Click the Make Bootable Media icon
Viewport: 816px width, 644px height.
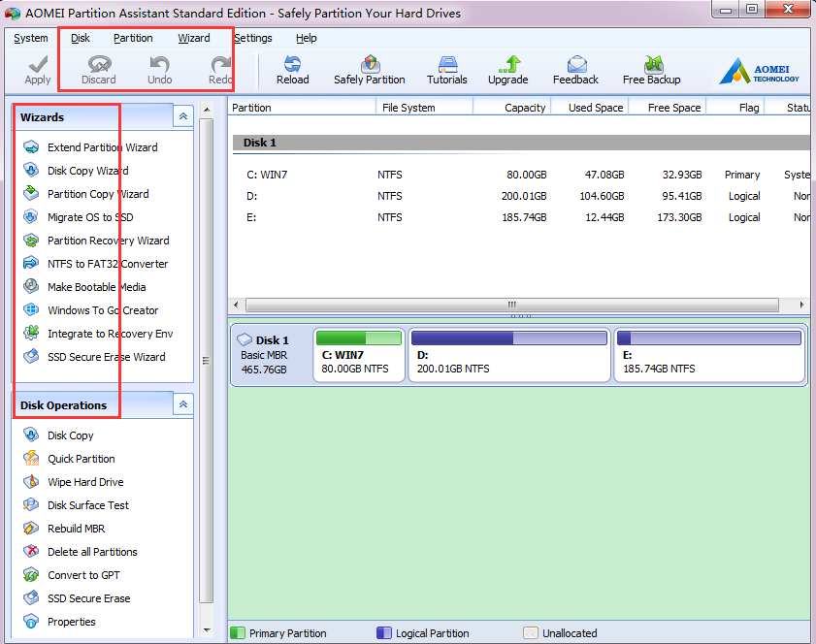pos(31,286)
